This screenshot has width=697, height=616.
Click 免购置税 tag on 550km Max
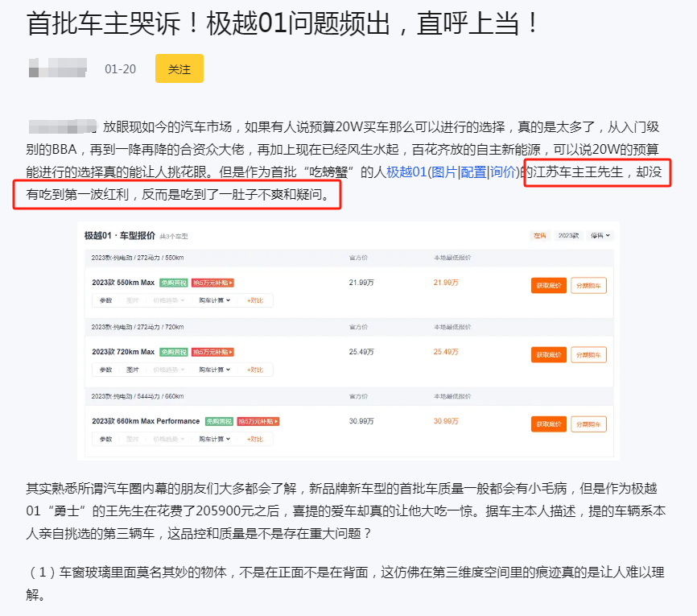pyautogui.click(x=174, y=283)
